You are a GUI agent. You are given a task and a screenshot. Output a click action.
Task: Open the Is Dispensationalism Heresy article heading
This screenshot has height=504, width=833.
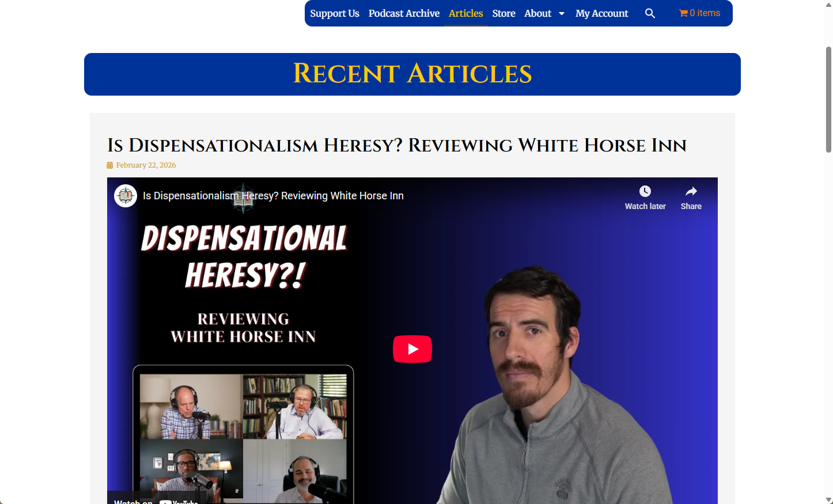tap(396, 145)
